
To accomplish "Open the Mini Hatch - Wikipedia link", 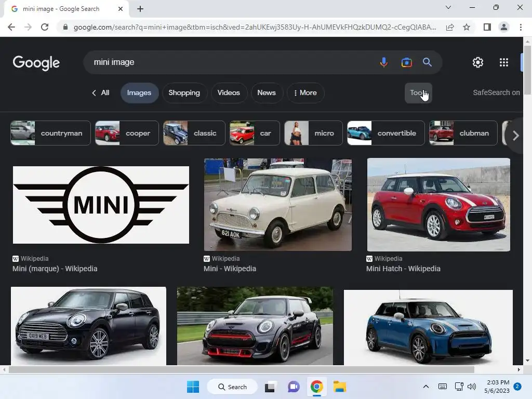I will [x=403, y=269].
